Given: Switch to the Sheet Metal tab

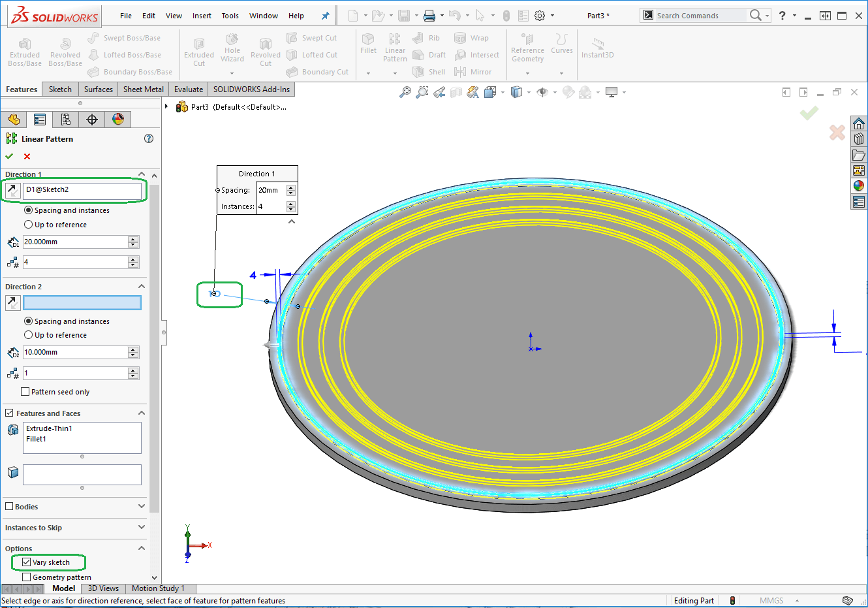Looking at the screenshot, I should [x=144, y=89].
